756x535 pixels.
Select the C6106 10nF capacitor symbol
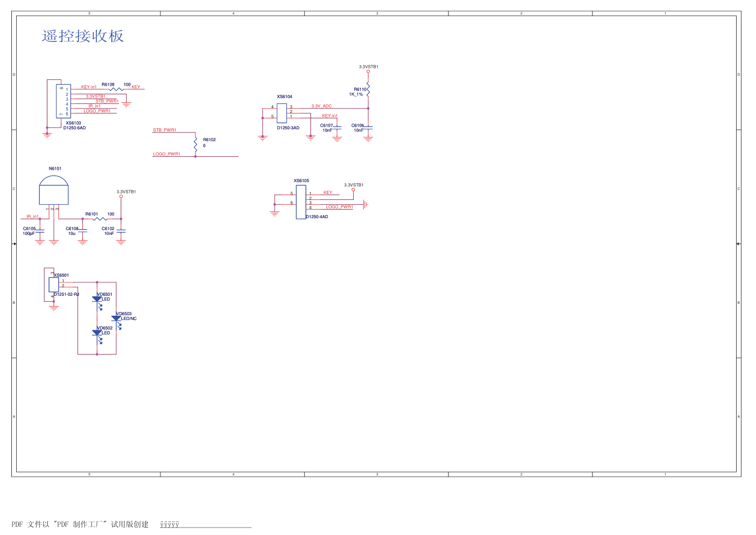tap(368, 128)
